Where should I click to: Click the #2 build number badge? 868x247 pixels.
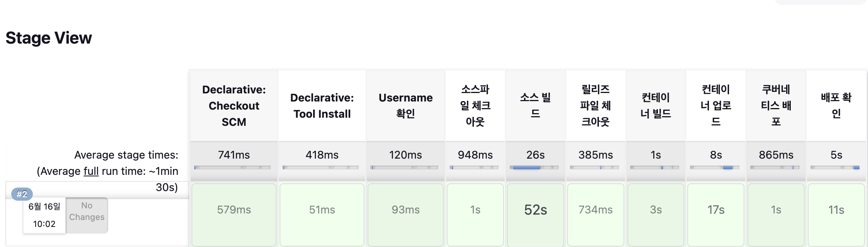[x=22, y=194]
